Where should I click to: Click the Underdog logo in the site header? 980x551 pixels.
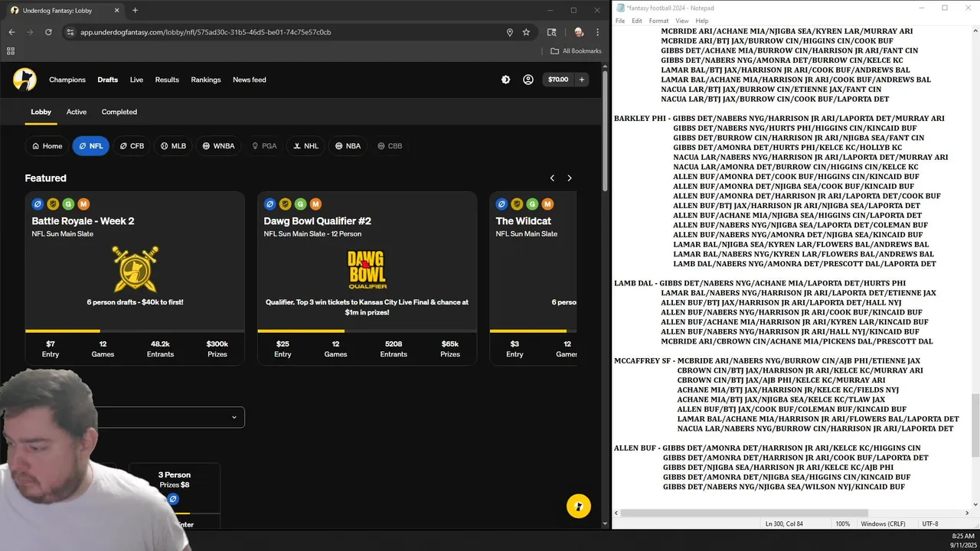24,80
